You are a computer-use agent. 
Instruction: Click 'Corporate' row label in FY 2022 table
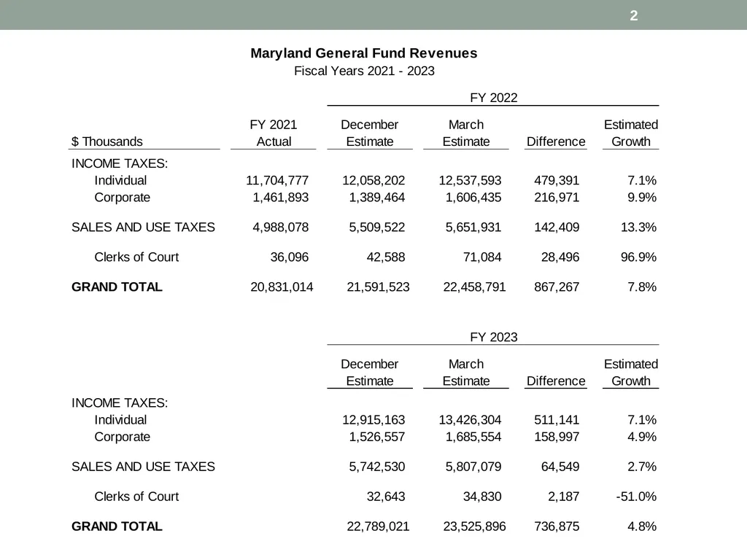(123, 198)
